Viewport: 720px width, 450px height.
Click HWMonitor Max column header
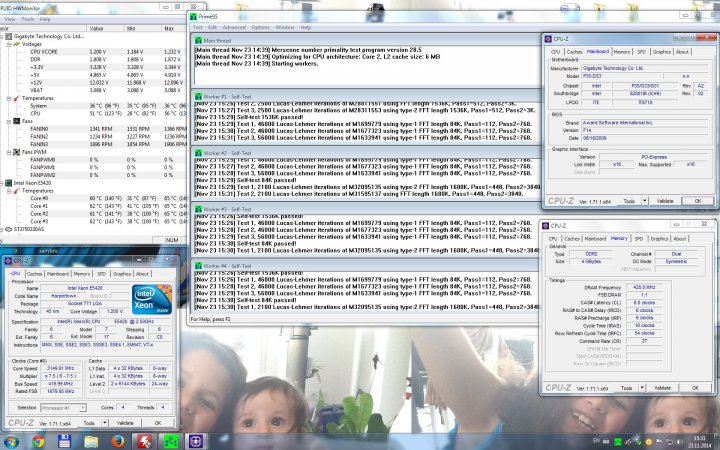tap(173, 28)
